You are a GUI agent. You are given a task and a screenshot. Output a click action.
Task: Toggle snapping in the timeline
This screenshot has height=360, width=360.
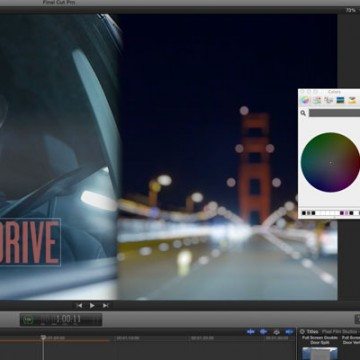[289, 332]
